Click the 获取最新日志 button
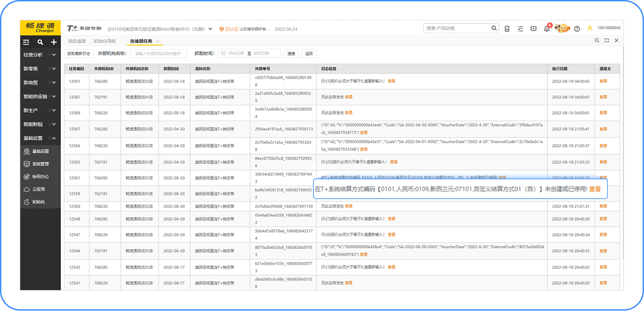This screenshot has width=644, height=311. point(79,54)
